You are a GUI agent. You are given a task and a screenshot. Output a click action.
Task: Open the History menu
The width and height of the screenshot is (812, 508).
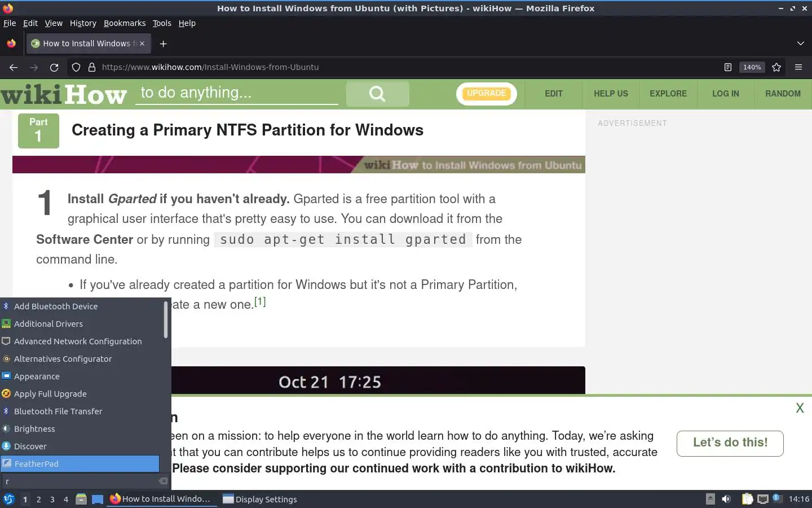tap(83, 23)
